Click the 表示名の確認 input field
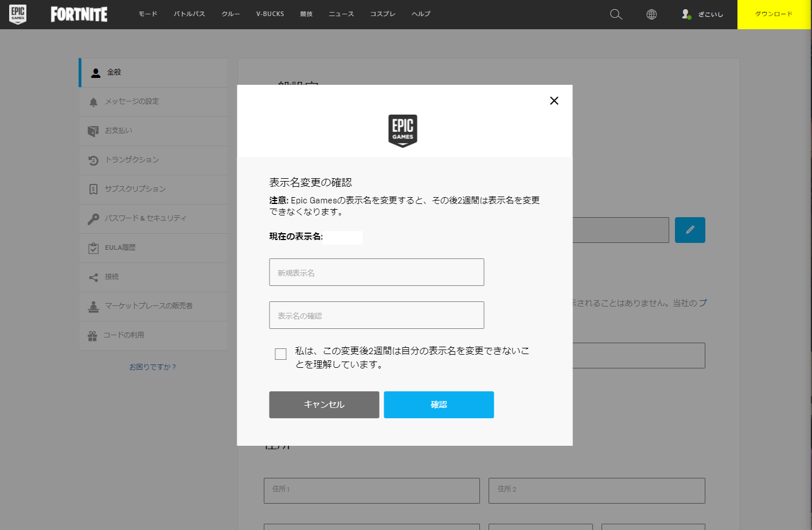This screenshot has width=812, height=530. [377, 315]
